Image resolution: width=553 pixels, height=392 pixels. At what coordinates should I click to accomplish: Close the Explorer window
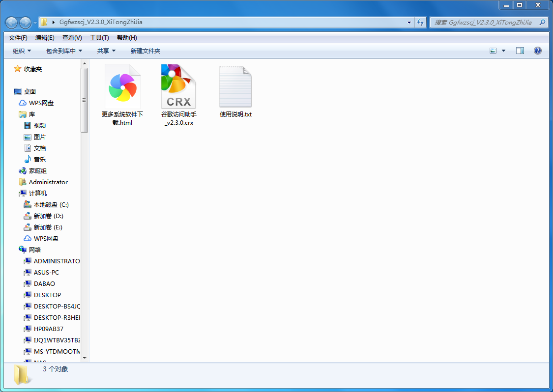[538, 5]
